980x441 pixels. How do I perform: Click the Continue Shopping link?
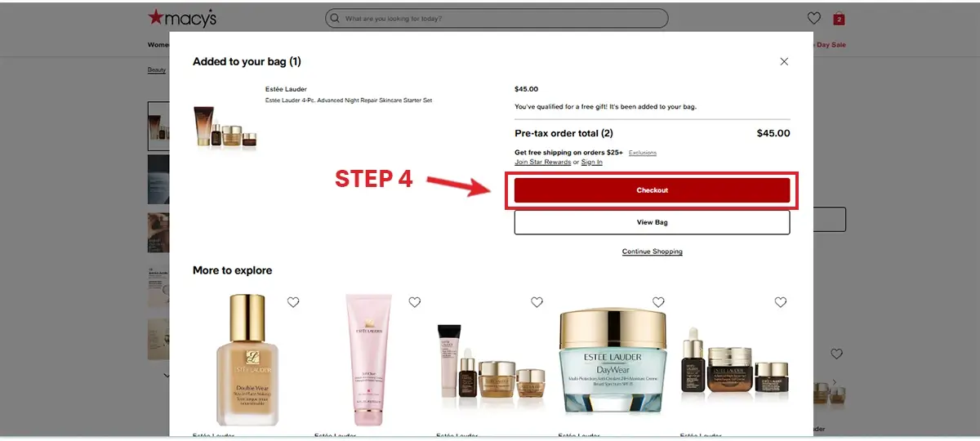coord(652,252)
